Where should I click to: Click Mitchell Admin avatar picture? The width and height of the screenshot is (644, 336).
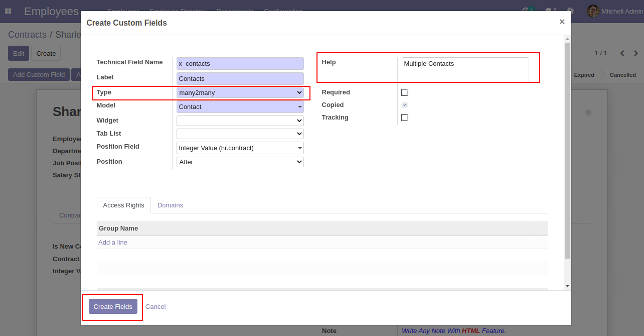tap(593, 11)
